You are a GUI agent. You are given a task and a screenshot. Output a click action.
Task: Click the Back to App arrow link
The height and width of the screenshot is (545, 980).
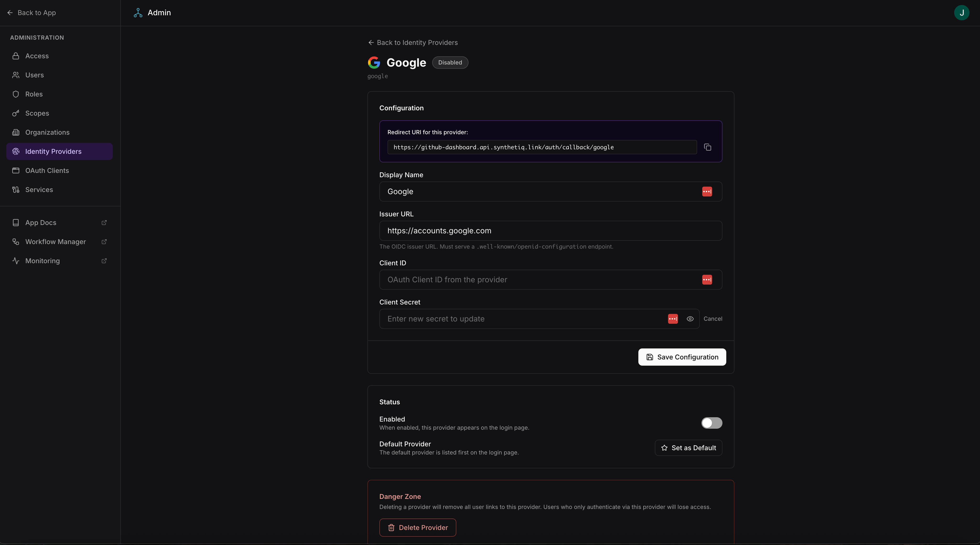click(x=31, y=13)
